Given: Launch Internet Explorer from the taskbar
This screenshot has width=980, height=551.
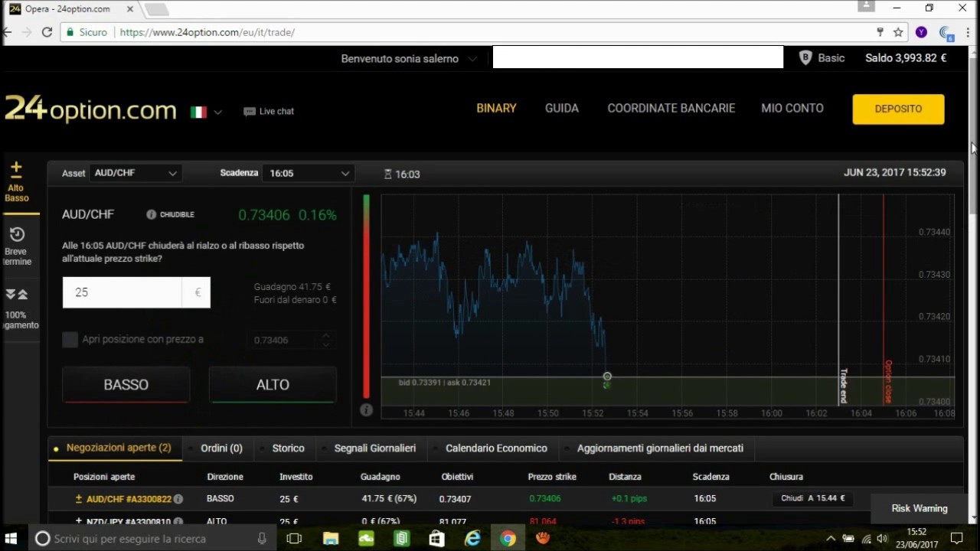Looking at the screenshot, I should pyautogui.click(x=472, y=539).
